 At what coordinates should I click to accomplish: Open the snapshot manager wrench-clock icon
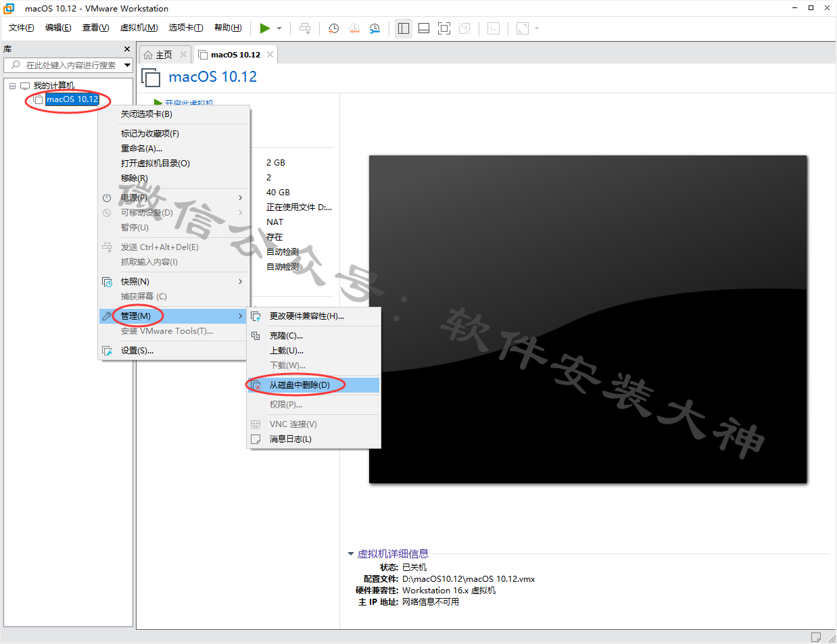375,28
